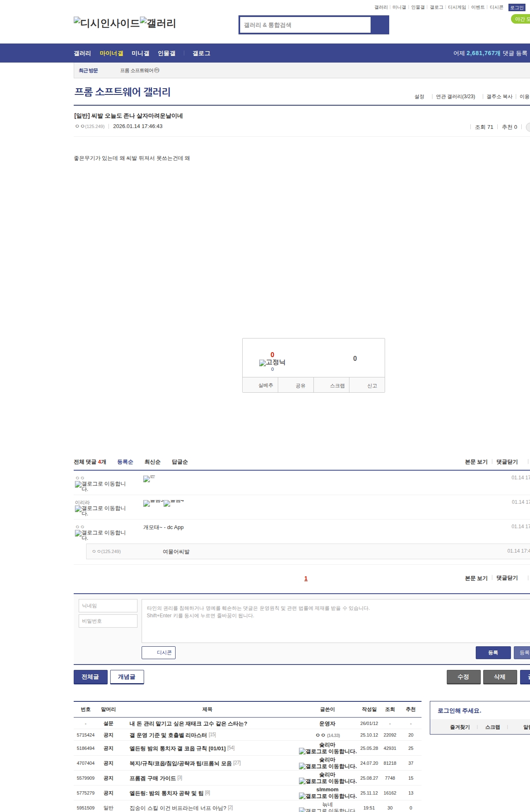Toggle the 야간 모드 night mode button

pyautogui.click(x=521, y=19)
